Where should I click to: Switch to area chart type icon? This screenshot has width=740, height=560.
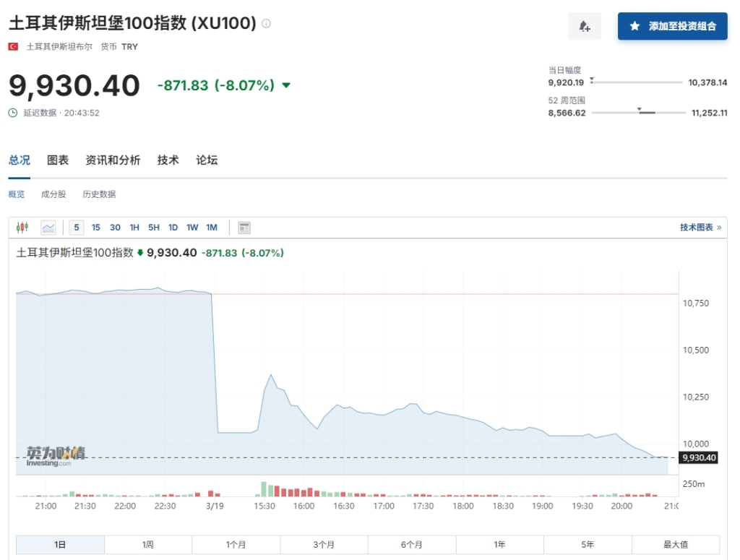click(x=48, y=228)
